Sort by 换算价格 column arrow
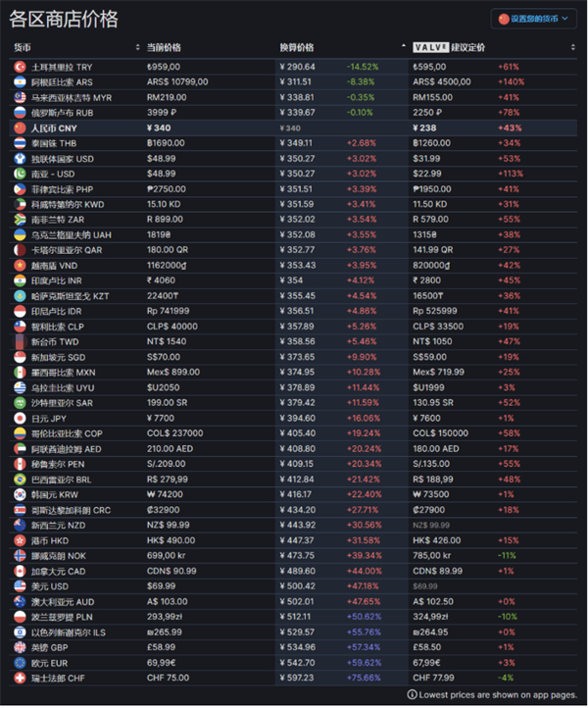 404,46
